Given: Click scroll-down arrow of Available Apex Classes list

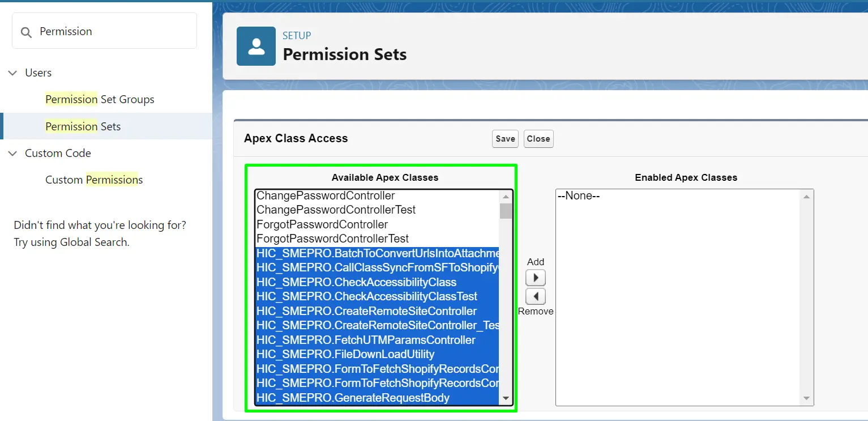Looking at the screenshot, I should point(506,399).
